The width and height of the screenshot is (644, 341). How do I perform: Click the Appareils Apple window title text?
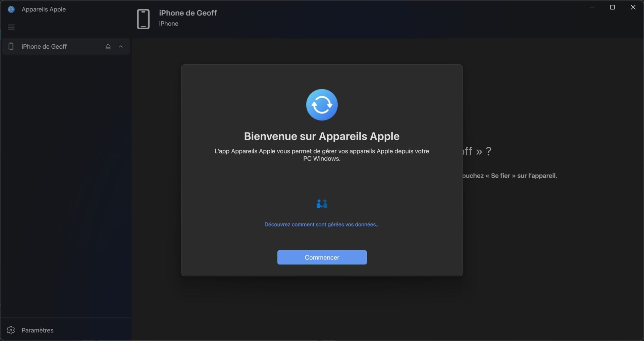tap(44, 9)
